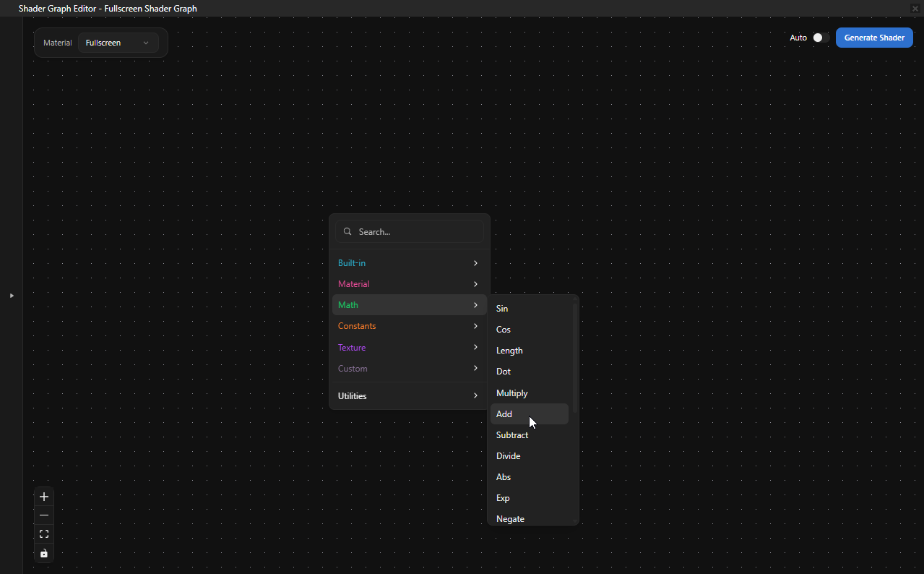This screenshot has width=924, height=574.
Task: Add a Negate node
Action: (x=530, y=518)
